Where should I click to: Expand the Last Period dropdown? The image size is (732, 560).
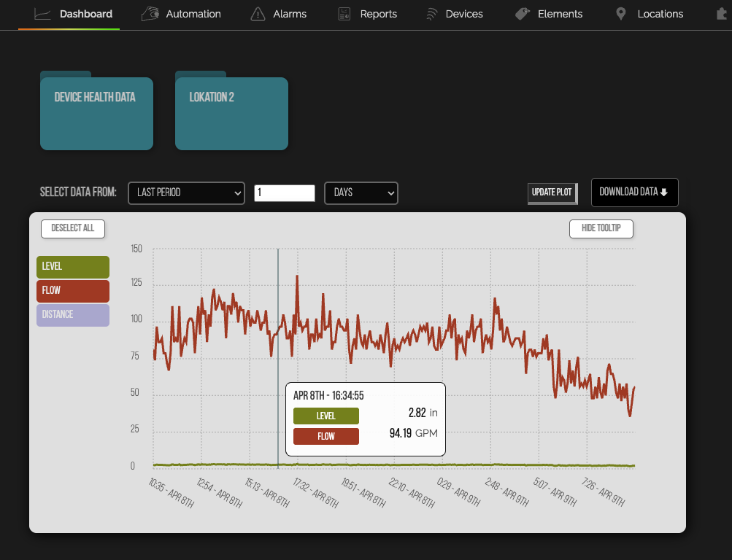(x=186, y=193)
